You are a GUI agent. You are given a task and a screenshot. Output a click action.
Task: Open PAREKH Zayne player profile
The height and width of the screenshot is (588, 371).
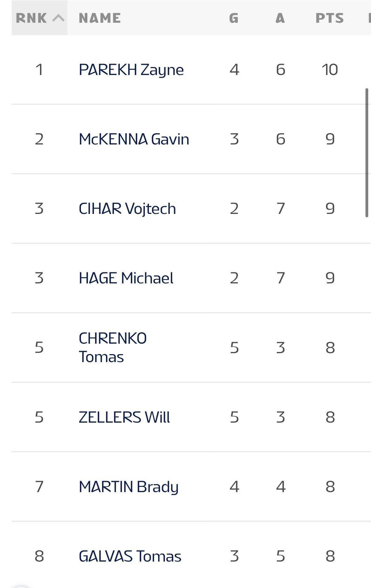tap(131, 70)
